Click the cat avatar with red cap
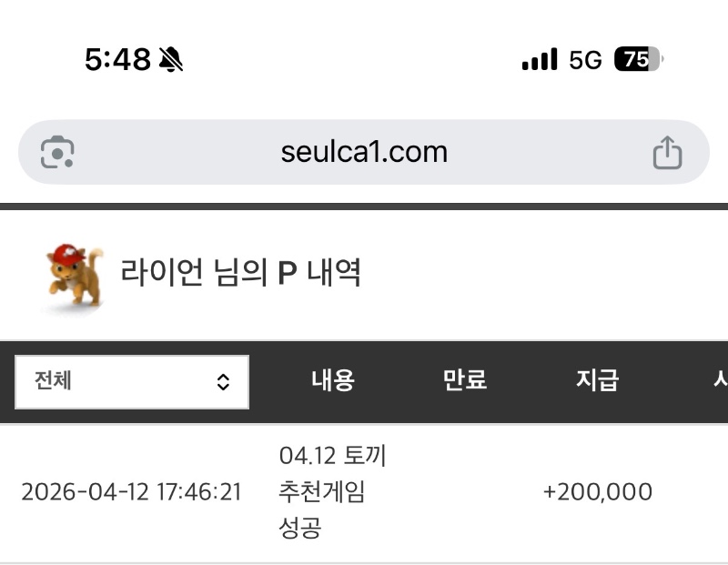Screen dimensions: 728x565 (x=75, y=273)
